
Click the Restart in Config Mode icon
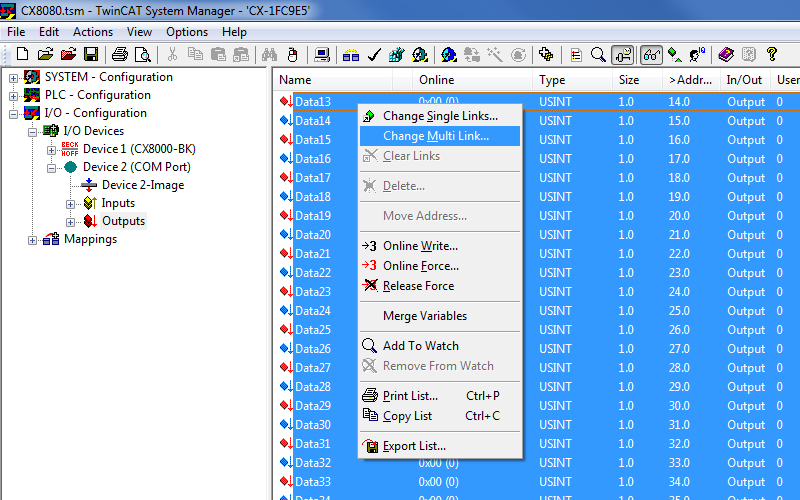click(x=448, y=54)
